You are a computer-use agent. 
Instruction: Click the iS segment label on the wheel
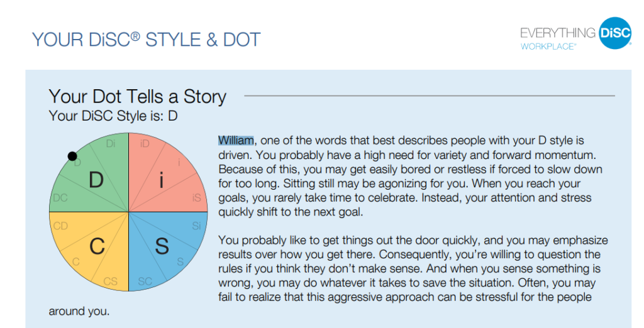[197, 198]
